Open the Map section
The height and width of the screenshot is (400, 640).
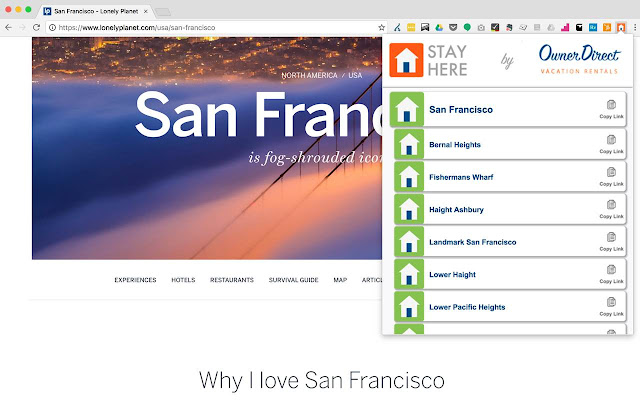click(340, 280)
